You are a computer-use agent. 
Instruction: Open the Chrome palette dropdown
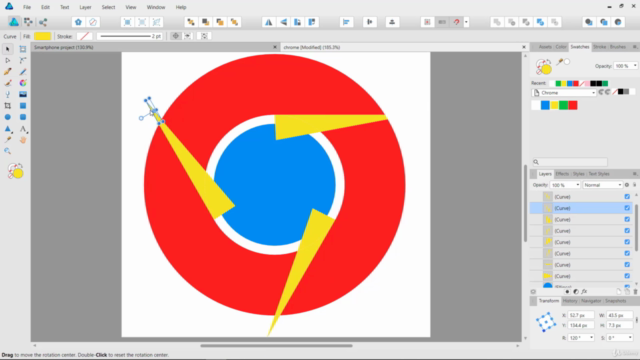(564, 93)
